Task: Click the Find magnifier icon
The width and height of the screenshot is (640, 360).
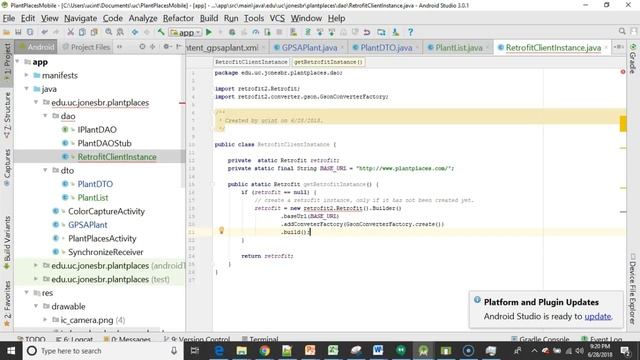Action: 109,32
